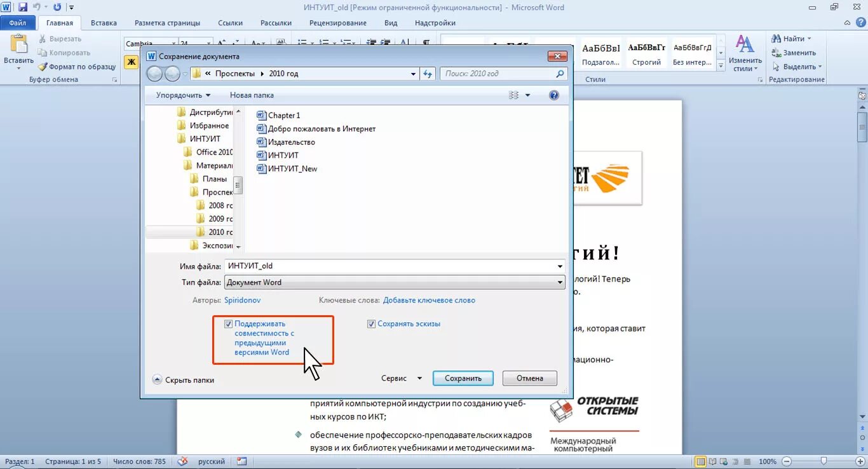Click Добавьте ключевое слово link
This screenshot has width=868, height=469.
click(429, 300)
